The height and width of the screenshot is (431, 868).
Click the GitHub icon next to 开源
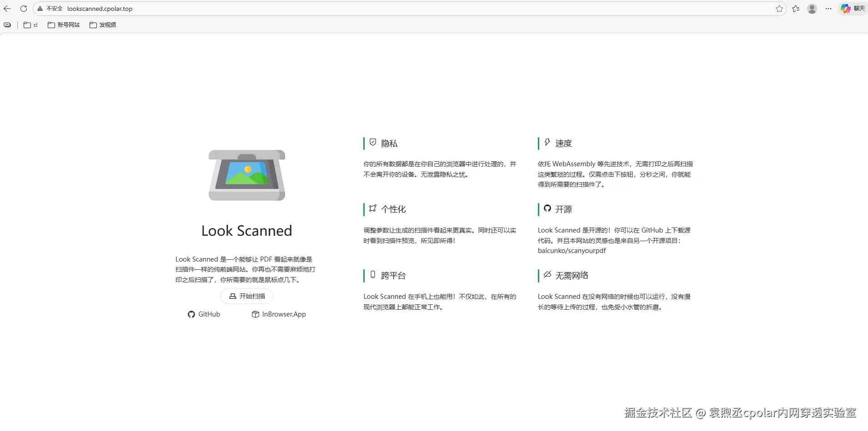(547, 208)
